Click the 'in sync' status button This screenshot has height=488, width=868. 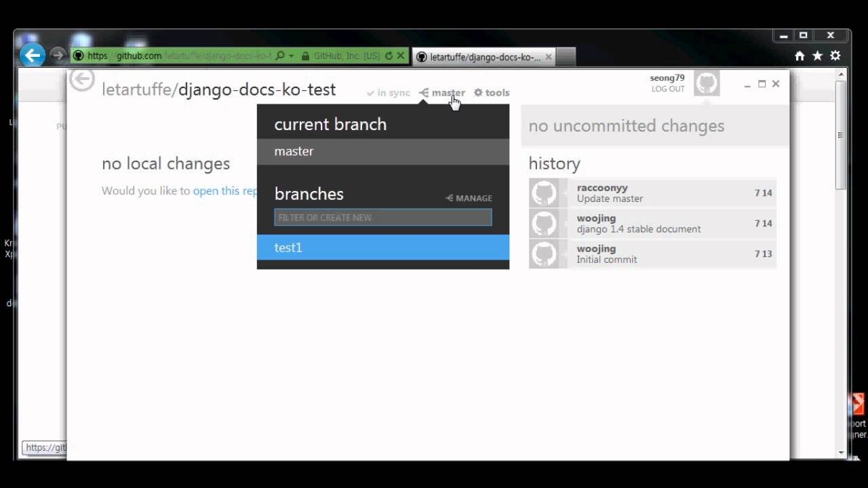pos(389,93)
